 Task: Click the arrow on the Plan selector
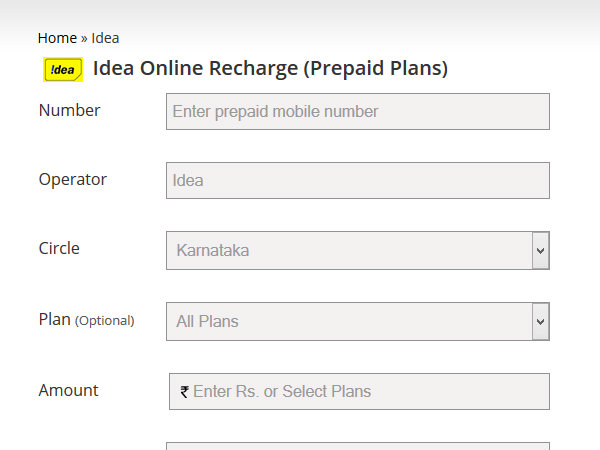point(541,321)
